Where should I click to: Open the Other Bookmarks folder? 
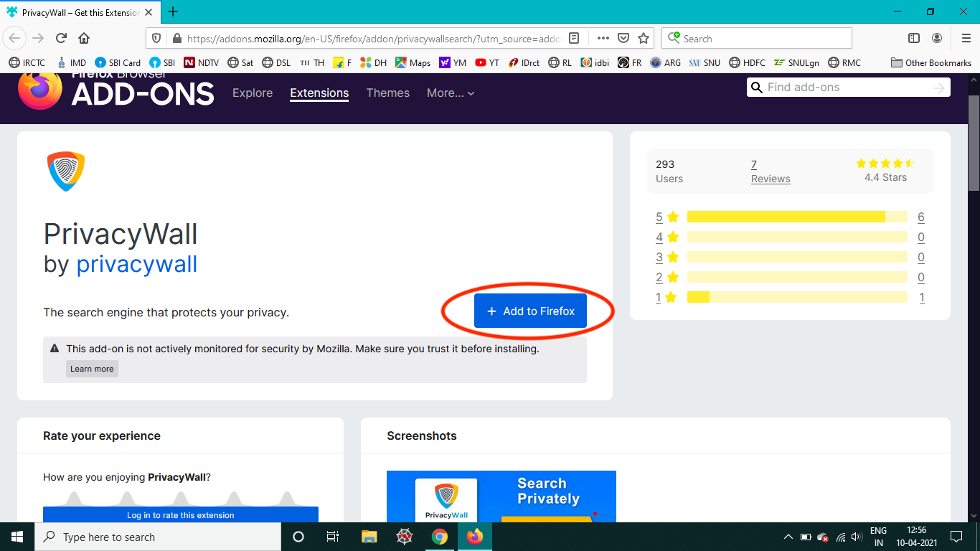931,62
